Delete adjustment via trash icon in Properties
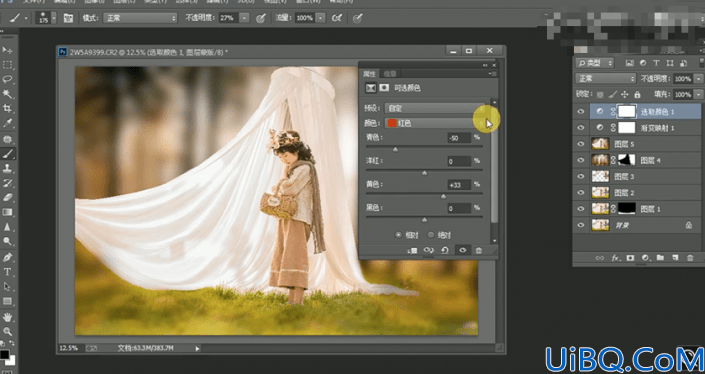Screen dimensions: 705x374 (479, 250)
